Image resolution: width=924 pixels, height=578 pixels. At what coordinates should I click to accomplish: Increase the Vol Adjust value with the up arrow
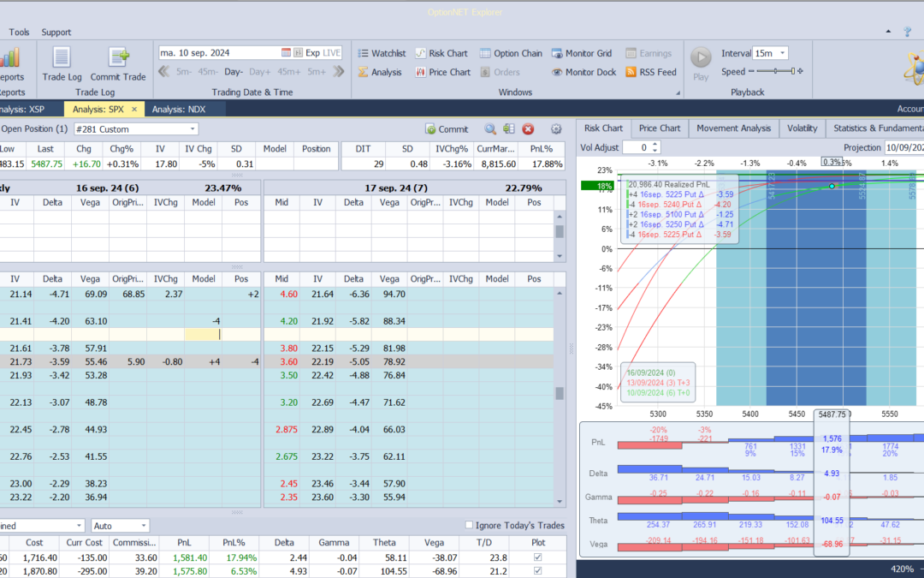[x=654, y=144]
